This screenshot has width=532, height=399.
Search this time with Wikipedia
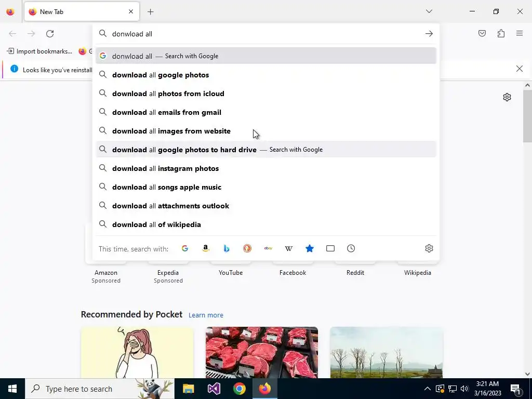point(289,248)
